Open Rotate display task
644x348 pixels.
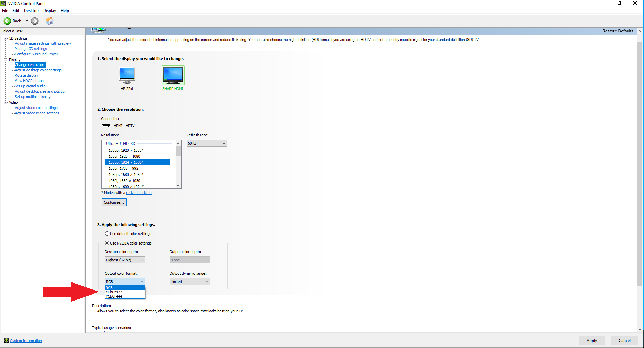coord(26,75)
